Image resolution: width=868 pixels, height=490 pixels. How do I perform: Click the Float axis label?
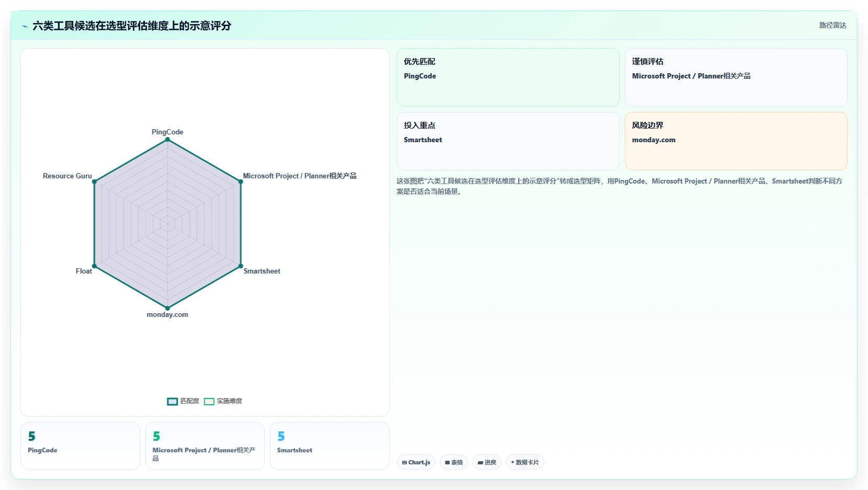84,271
